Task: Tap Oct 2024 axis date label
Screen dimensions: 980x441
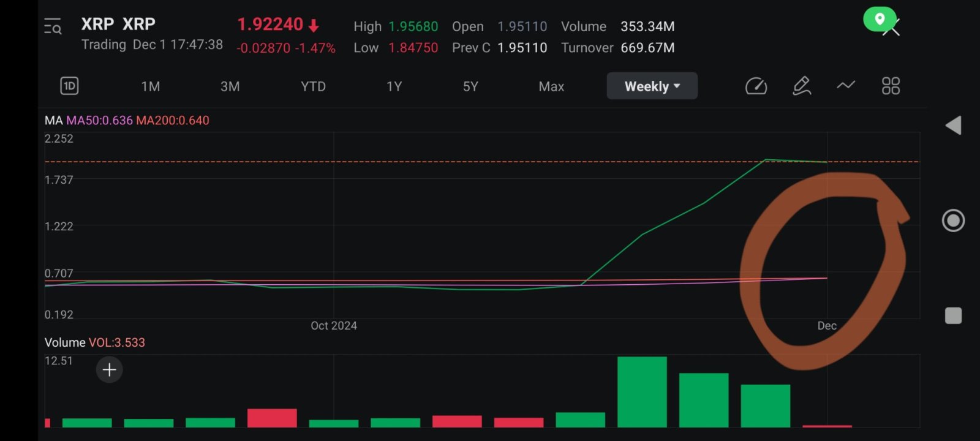Action: [334, 326]
